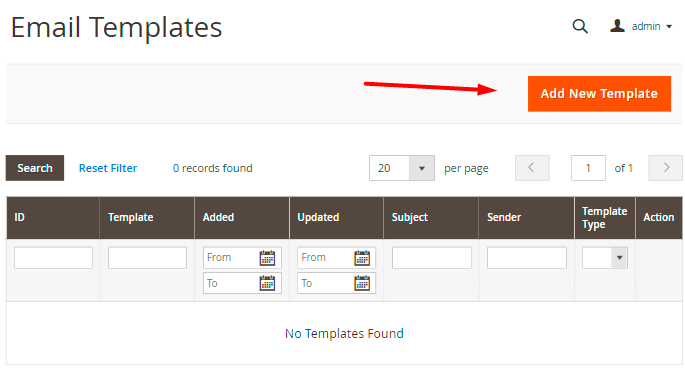Go to next page arrow
Screen dimensions: 685x376
point(665,168)
